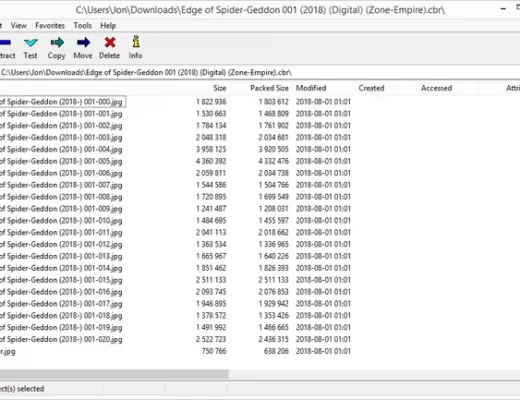This screenshot has width=520, height=400.
Task: Select file 001-010.jpg
Action: [61, 221]
